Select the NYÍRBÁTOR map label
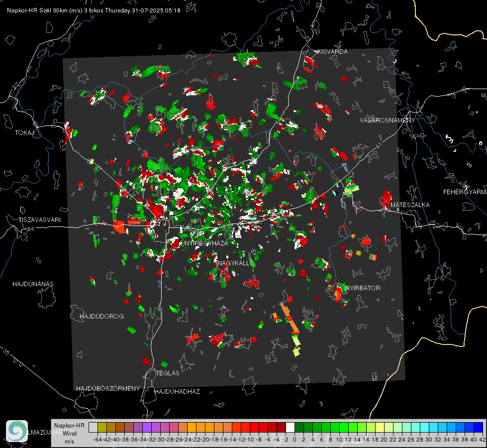This screenshot has width=487, height=448. [x=363, y=288]
